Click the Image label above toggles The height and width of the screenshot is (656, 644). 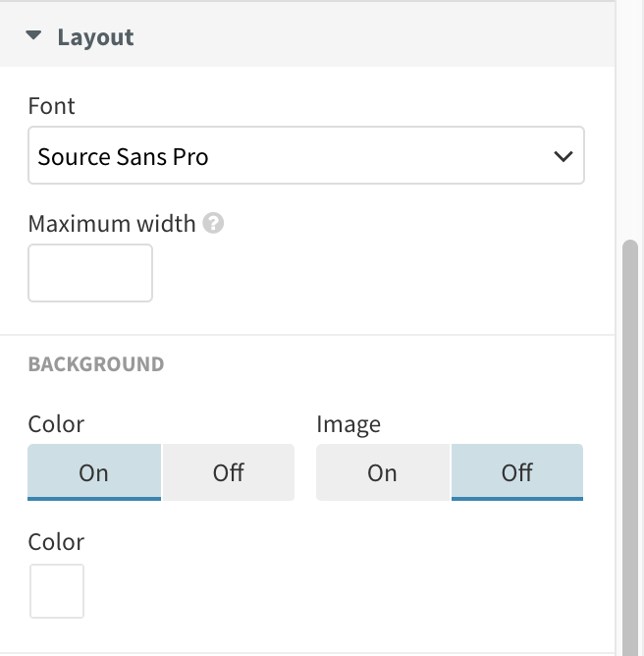click(x=349, y=424)
